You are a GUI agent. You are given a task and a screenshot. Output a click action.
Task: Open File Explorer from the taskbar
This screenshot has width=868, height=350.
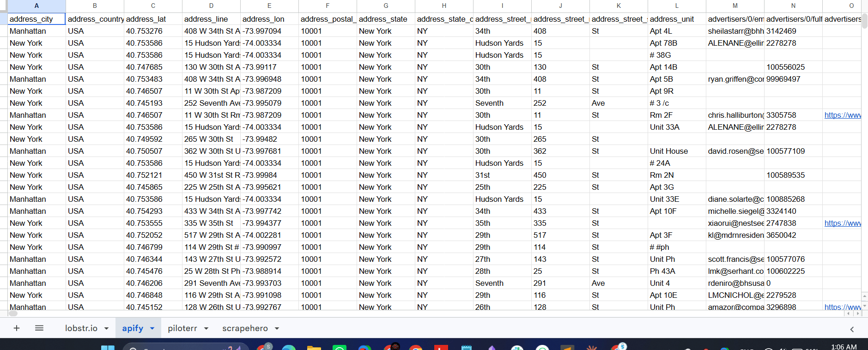[314, 348]
